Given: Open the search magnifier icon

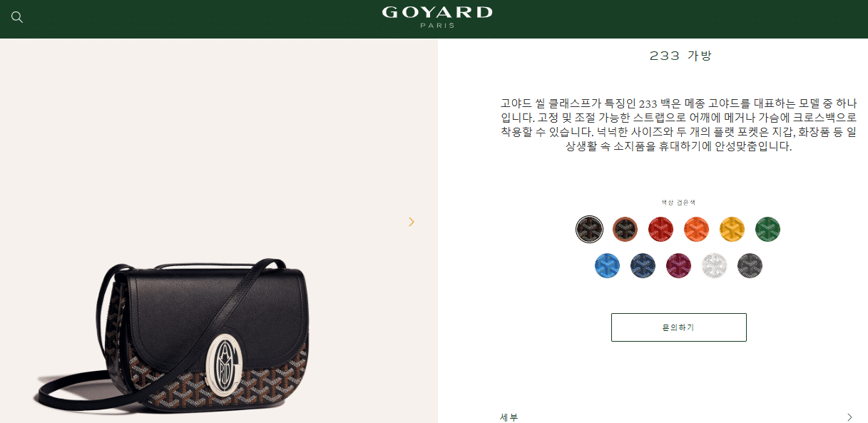Looking at the screenshot, I should click(x=17, y=17).
